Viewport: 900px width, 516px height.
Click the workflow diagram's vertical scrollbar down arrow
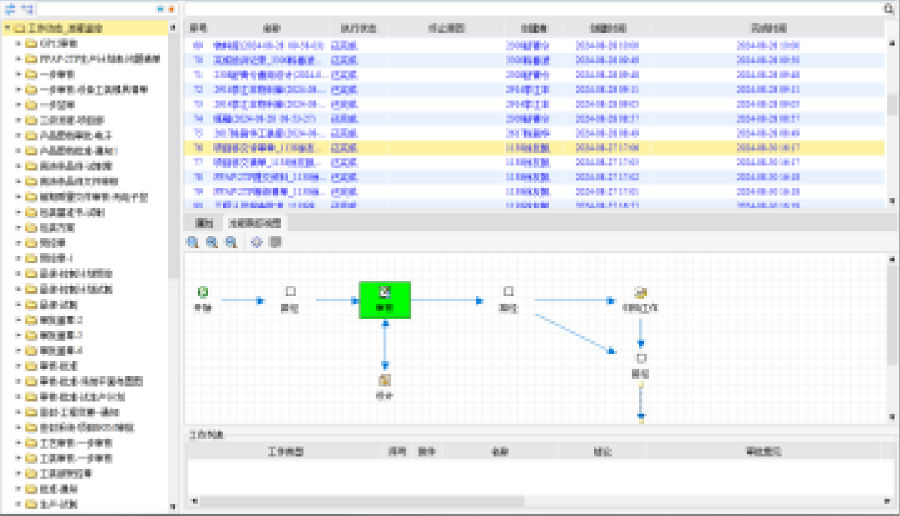pyautogui.click(x=890, y=417)
